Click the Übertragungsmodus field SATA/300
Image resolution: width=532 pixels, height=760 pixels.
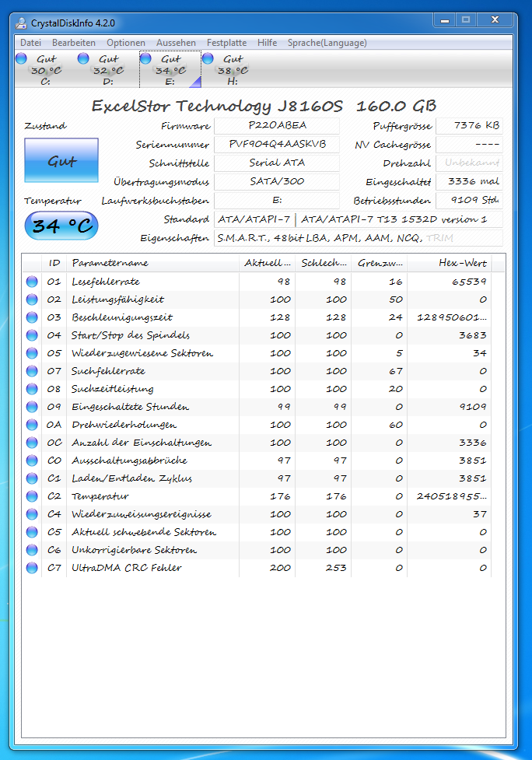(x=277, y=182)
